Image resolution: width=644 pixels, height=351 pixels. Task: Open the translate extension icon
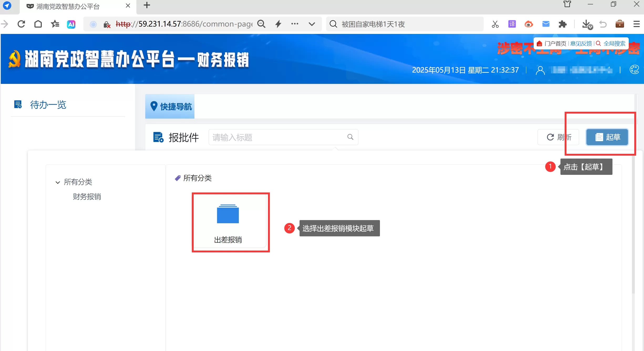512,24
